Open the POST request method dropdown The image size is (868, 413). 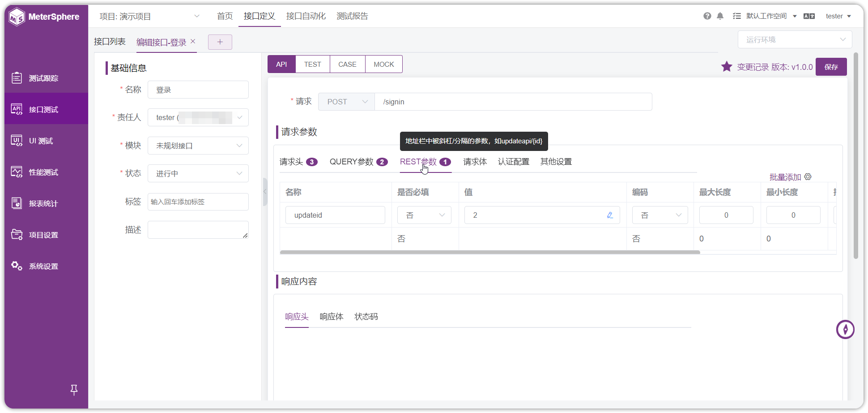tap(346, 102)
